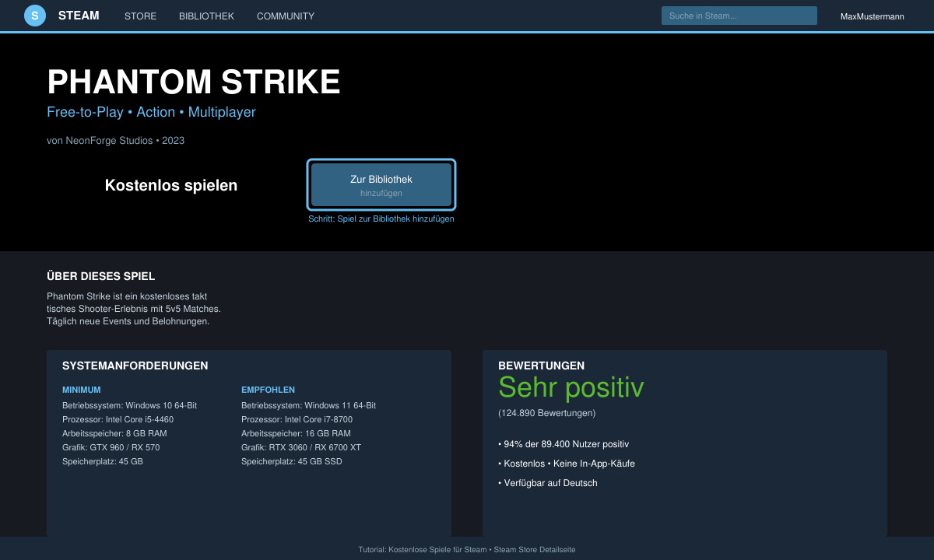Click the Steam logo icon

pos(35,16)
